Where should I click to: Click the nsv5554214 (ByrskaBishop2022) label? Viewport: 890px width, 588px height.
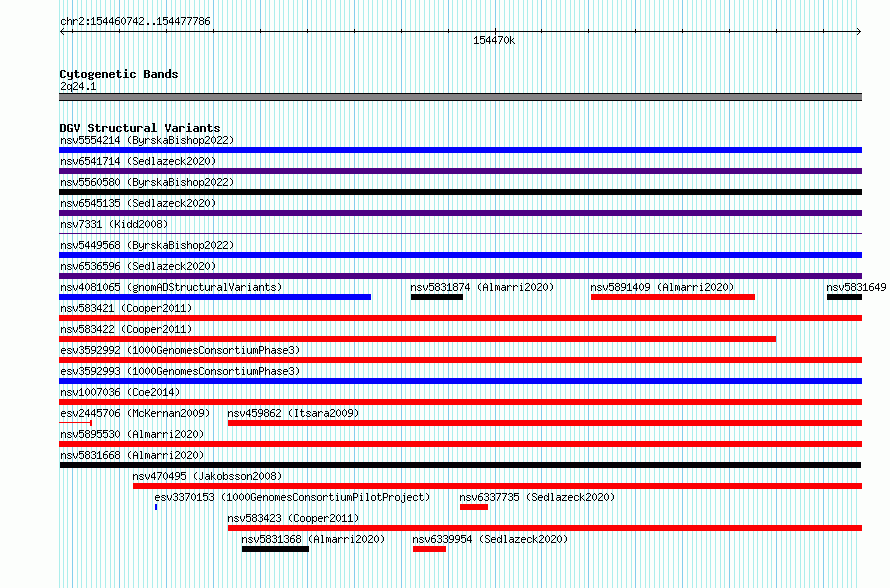click(x=147, y=140)
